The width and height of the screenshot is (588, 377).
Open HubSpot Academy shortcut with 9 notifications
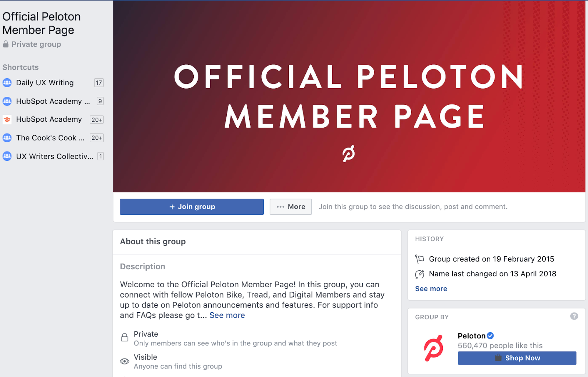(x=53, y=101)
